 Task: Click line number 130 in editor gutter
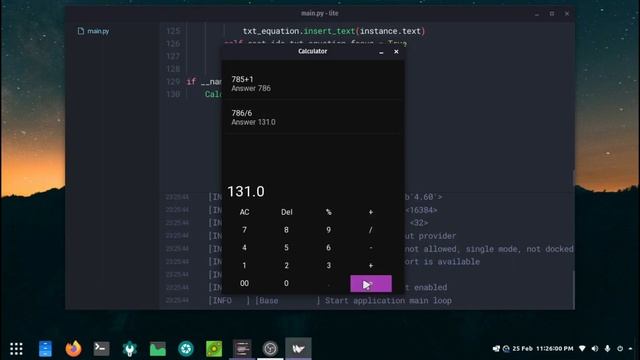click(173, 94)
